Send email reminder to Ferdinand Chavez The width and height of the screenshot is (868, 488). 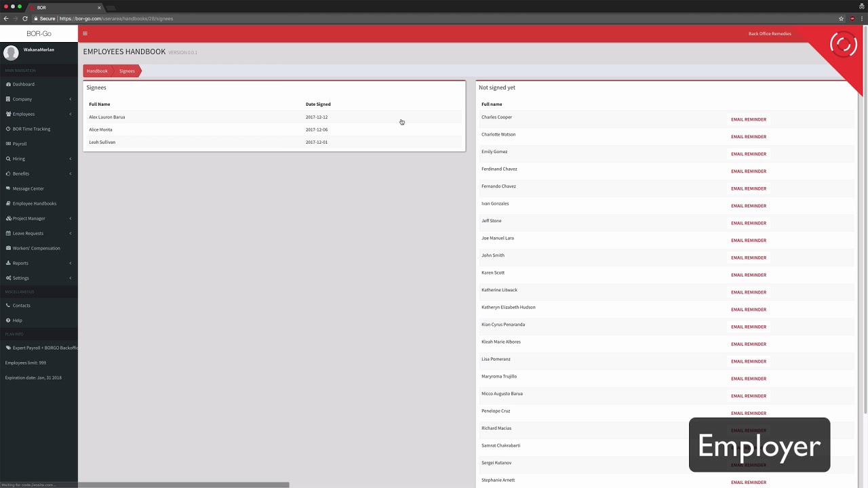[749, 171]
